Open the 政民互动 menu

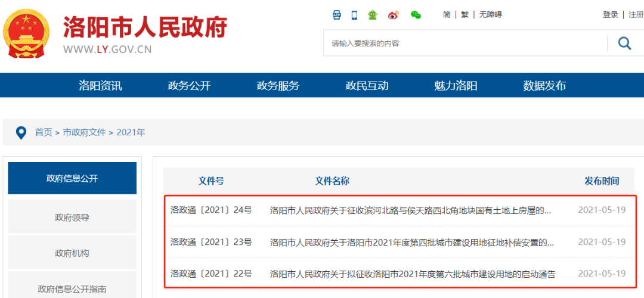pos(367,86)
